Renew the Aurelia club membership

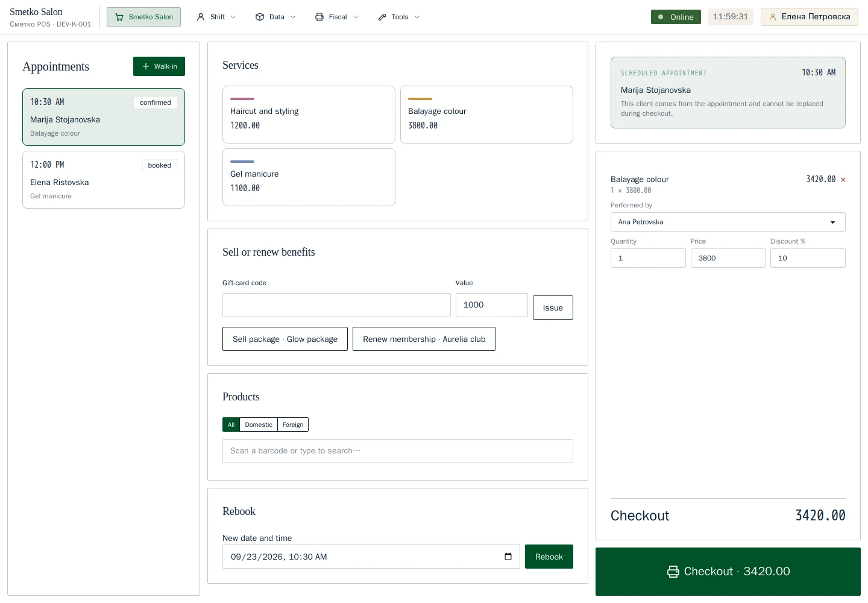click(x=424, y=339)
